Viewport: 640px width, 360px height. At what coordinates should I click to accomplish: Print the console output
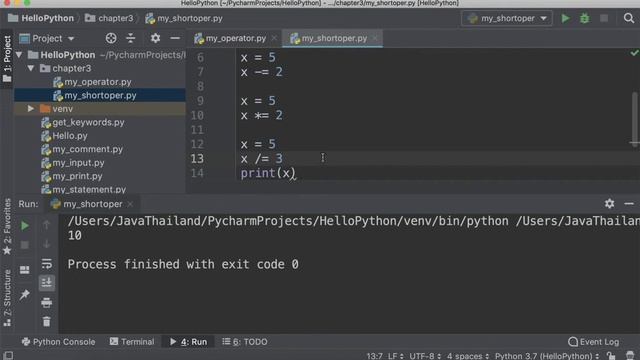(x=47, y=302)
